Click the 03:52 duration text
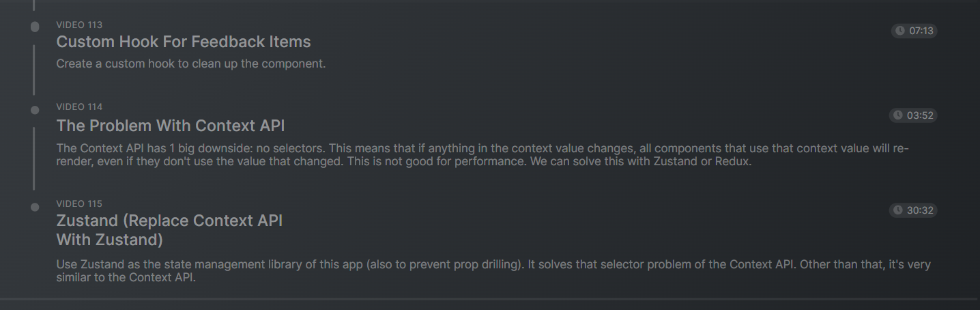980x310 pixels. point(919,115)
